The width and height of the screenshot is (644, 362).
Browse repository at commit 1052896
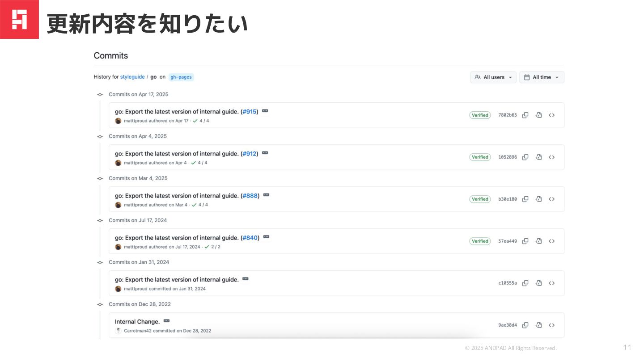[551, 157]
